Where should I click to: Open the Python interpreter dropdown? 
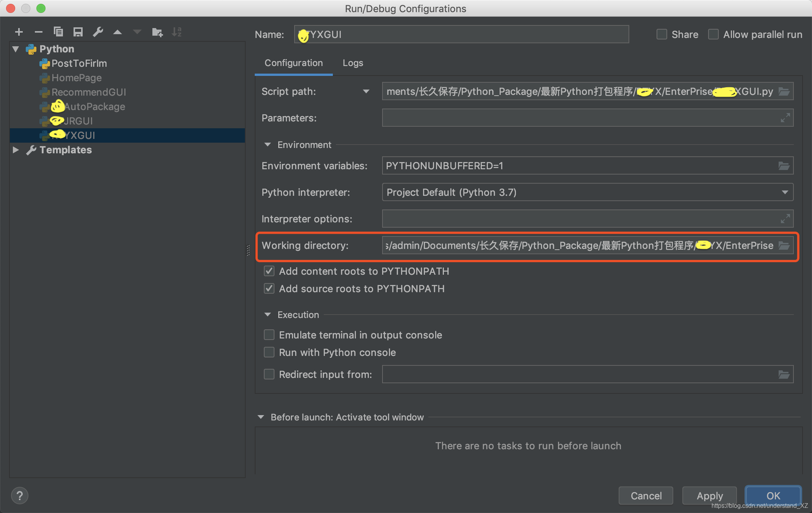pos(785,192)
